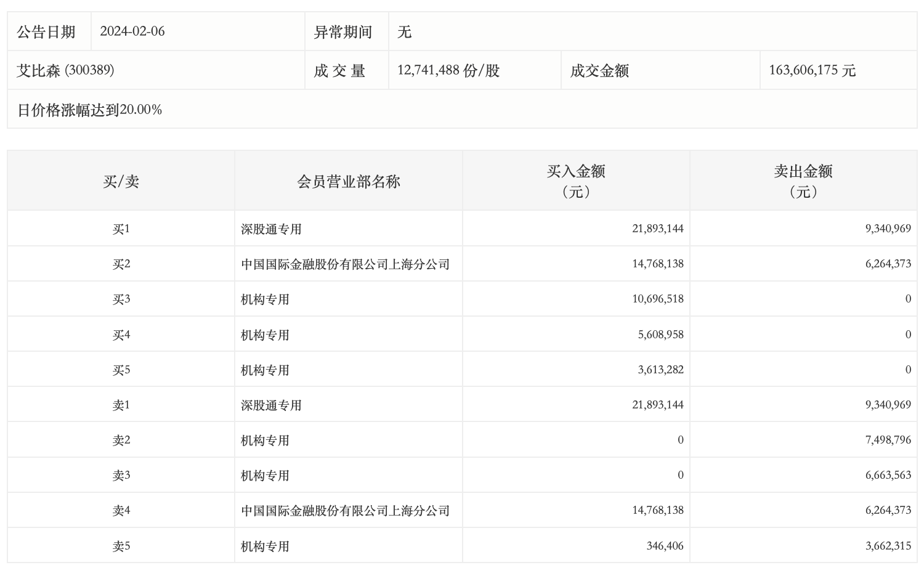Click the announcement date 2024-02-06
924x573 pixels.
point(132,31)
